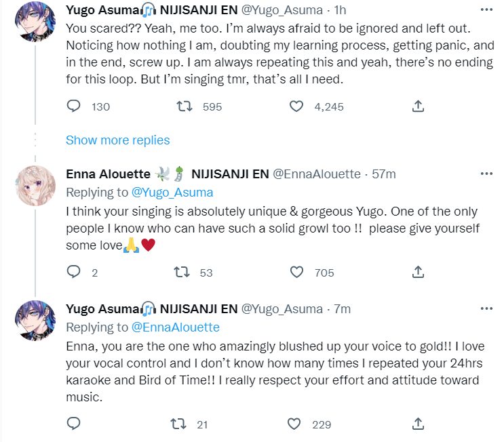Click the @EnnaAlouette mention in Yugo's reply
Viewport: 504px width, 442px height.
175,327
